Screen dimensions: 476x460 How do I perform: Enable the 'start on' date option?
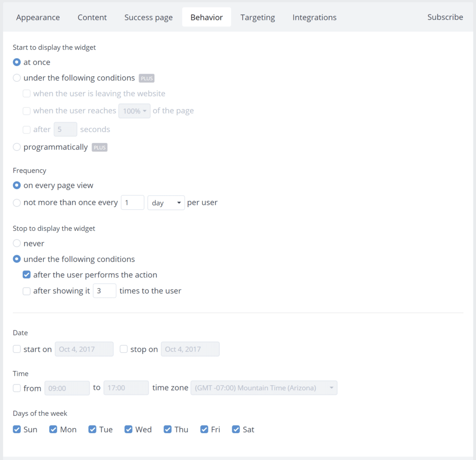click(x=17, y=349)
